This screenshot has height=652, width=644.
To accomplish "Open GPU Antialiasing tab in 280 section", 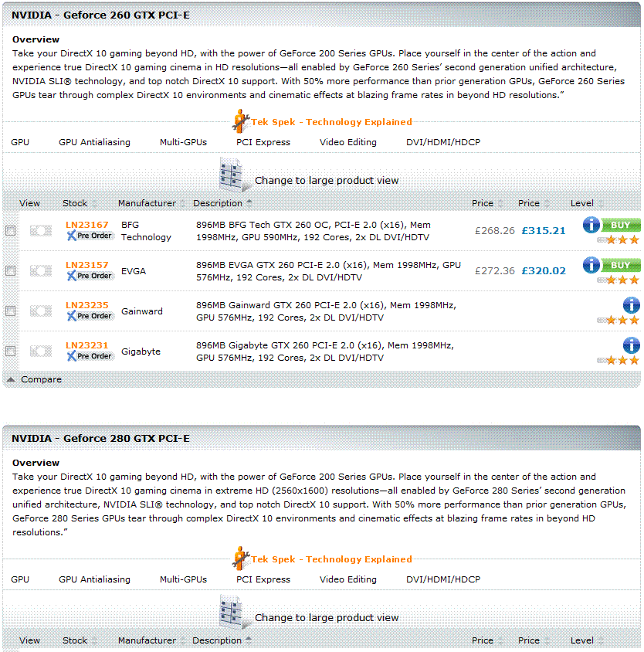I will point(94,579).
